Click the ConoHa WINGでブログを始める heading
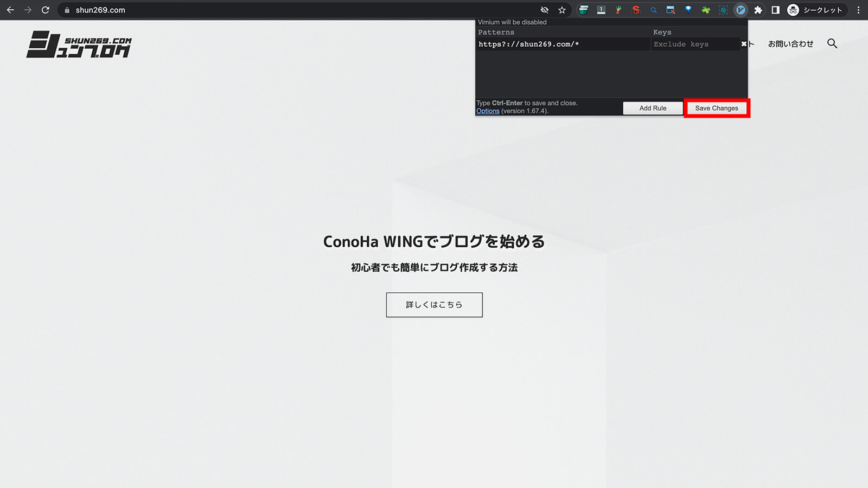Image resolution: width=868 pixels, height=488 pixels. pos(434,241)
